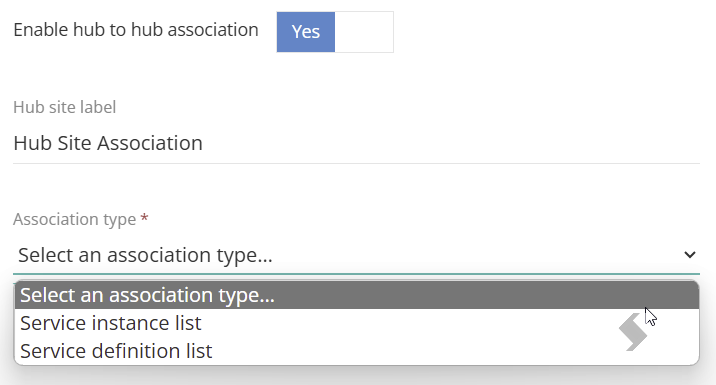Open the Association type combo box
716x385 pixels.
[x=356, y=255]
